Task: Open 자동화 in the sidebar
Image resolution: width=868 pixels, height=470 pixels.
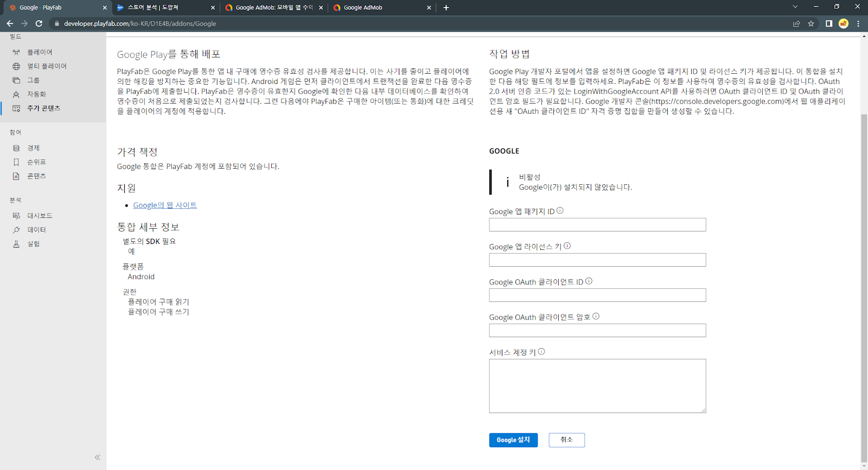Action: coord(36,94)
